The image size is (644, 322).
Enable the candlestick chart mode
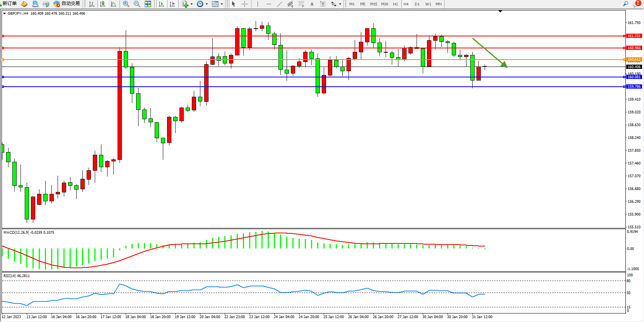click(x=102, y=4)
